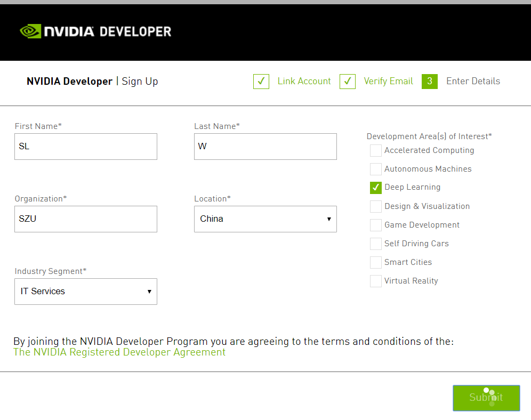Check the Virtual Reality checkbox
The width and height of the screenshot is (531, 420).
pyautogui.click(x=375, y=281)
